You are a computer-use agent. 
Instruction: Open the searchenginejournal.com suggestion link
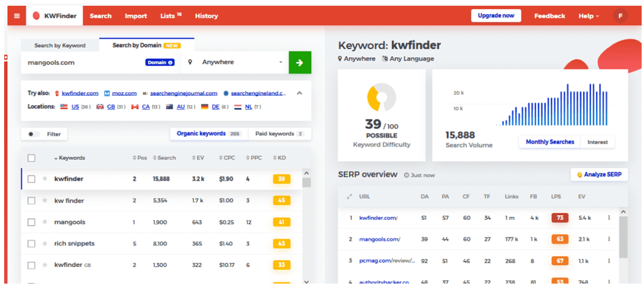[x=183, y=93]
